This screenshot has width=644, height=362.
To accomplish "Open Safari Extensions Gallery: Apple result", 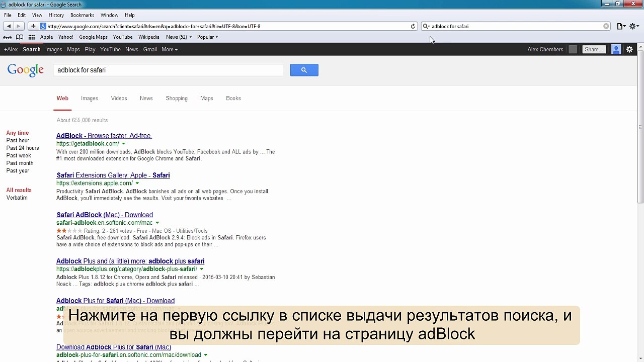I will click(x=113, y=175).
